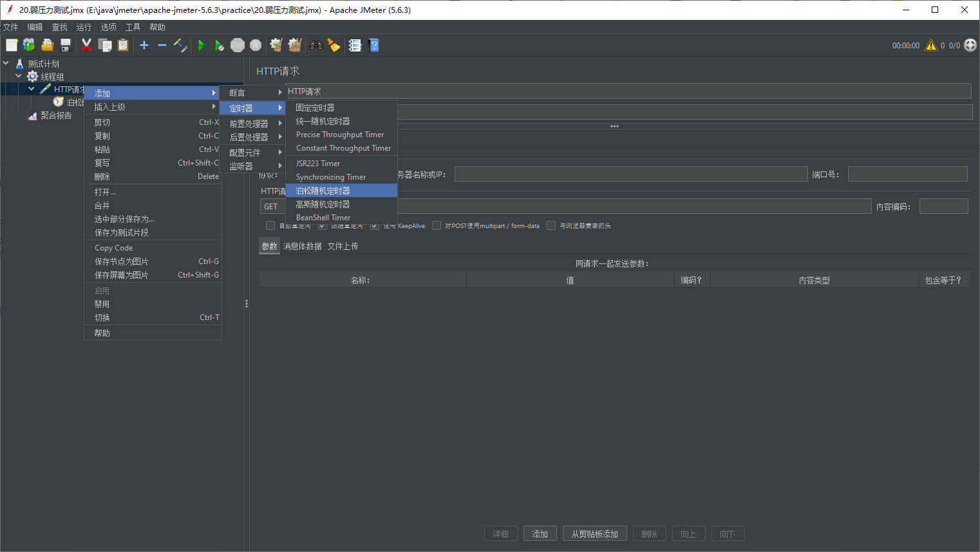Switch to the 文件上传 tab

(x=343, y=246)
